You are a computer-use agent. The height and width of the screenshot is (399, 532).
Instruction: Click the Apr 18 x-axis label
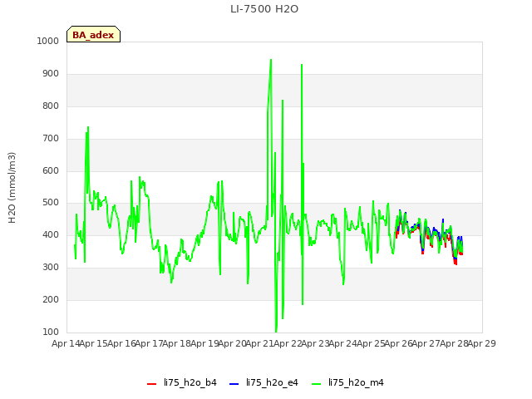tap(177, 343)
